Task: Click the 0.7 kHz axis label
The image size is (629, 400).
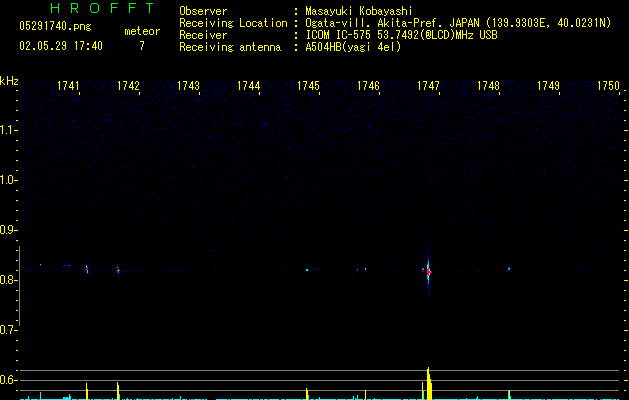Action: pos(8,330)
